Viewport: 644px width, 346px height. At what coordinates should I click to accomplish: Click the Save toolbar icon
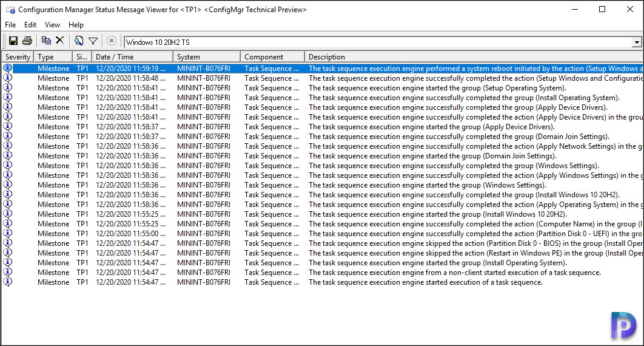pos(13,41)
